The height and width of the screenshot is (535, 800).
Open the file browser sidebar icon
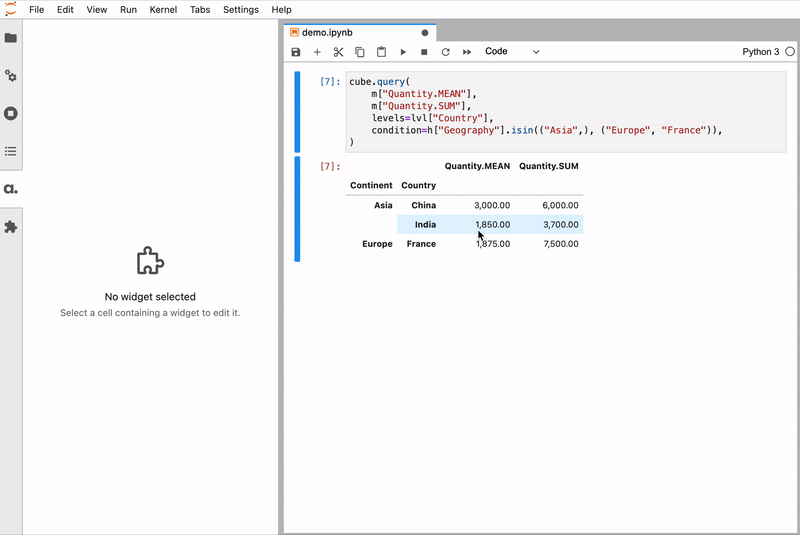pyautogui.click(x=11, y=38)
